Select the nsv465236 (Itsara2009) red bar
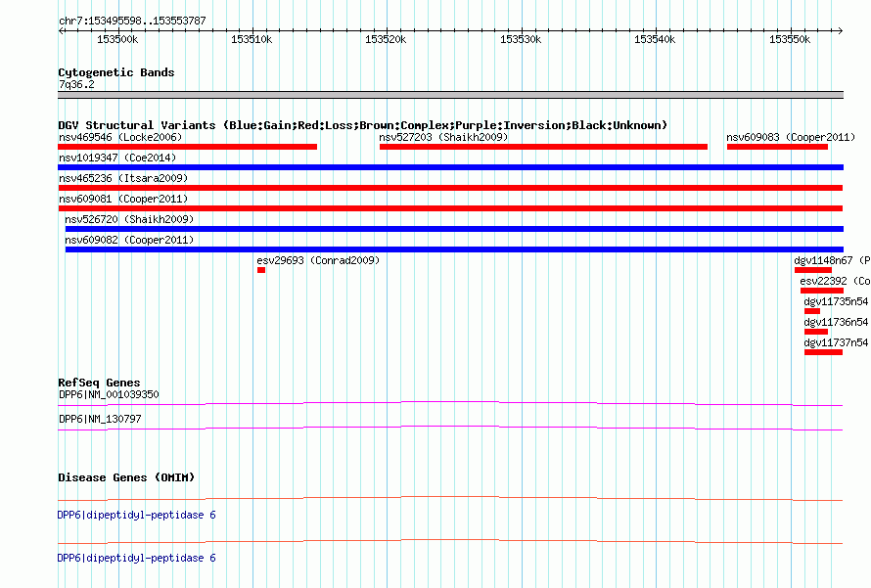 [x=450, y=188]
